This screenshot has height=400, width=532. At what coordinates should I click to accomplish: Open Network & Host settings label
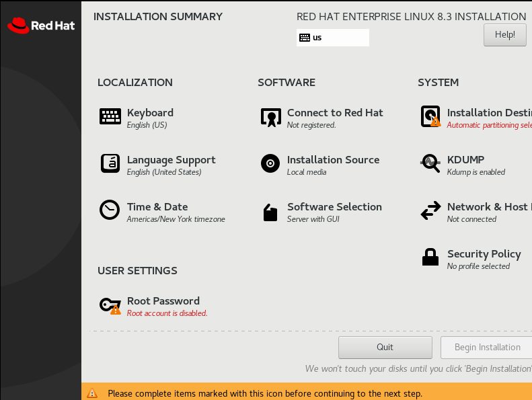tap(489, 206)
